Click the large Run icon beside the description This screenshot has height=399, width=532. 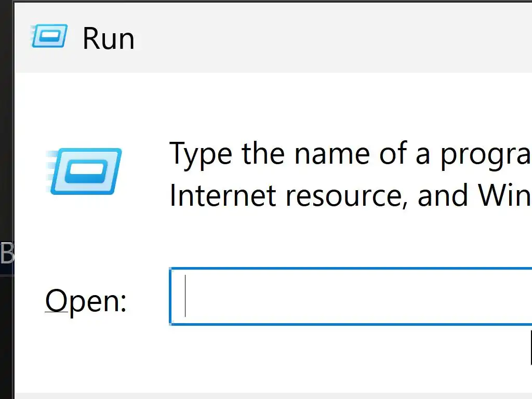click(x=85, y=171)
